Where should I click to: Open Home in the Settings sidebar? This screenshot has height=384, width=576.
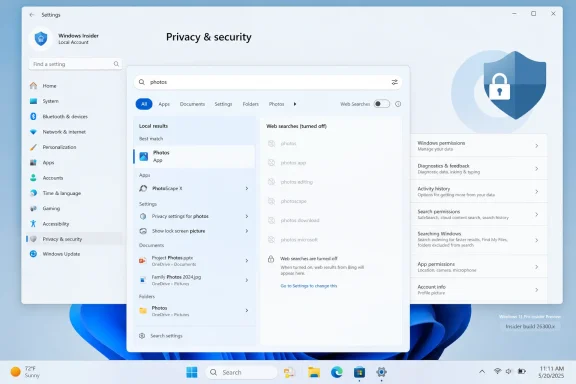(75, 86)
